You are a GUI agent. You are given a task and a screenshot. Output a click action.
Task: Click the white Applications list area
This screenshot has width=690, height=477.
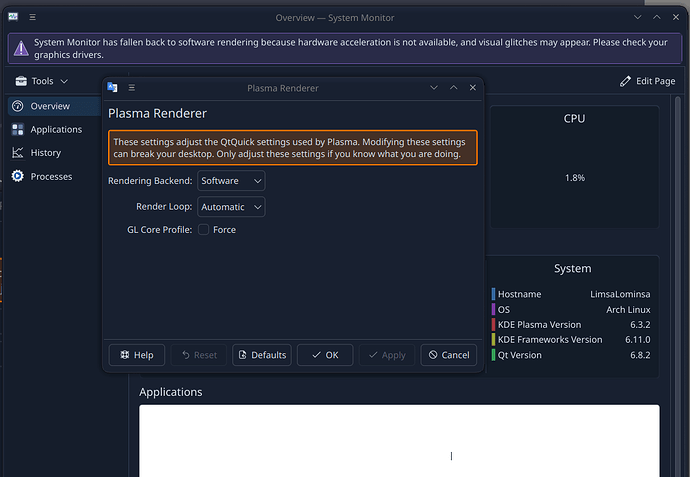pos(399,440)
